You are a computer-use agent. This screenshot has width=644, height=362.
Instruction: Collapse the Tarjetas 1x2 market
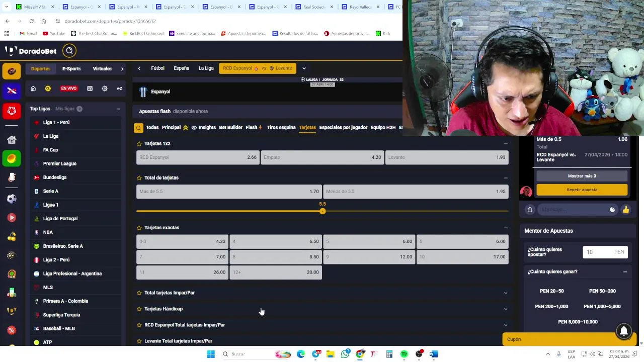click(x=506, y=144)
